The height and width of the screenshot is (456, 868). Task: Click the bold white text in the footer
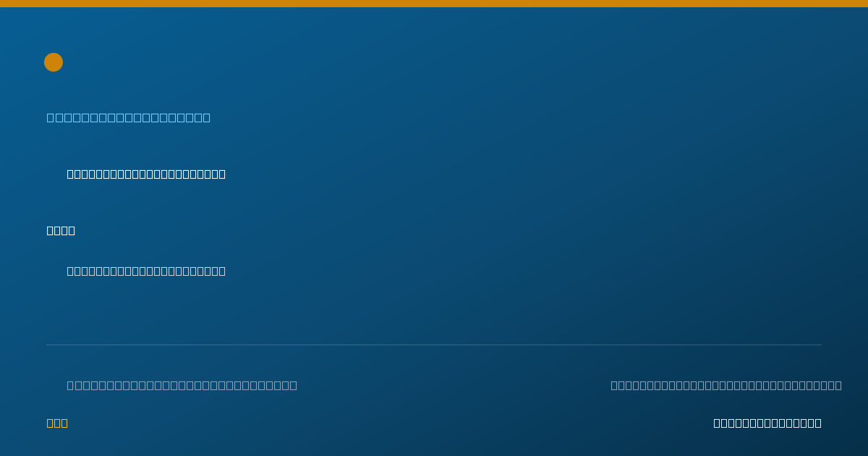tap(767, 423)
